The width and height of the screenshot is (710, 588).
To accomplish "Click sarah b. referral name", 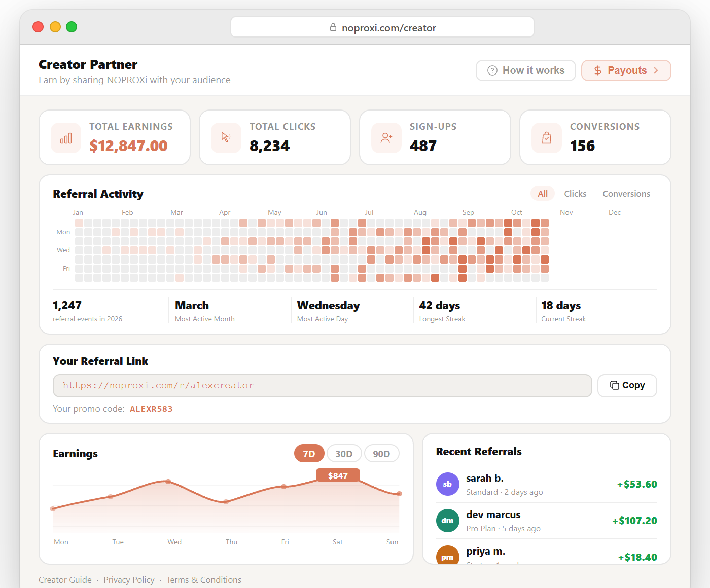I will coord(485,479).
